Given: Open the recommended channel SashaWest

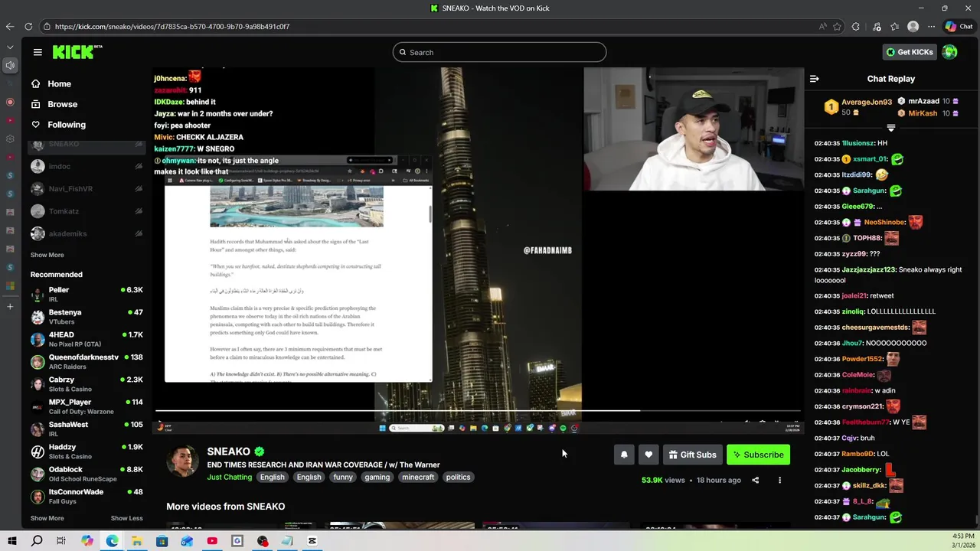Looking at the screenshot, I should 87,429.
